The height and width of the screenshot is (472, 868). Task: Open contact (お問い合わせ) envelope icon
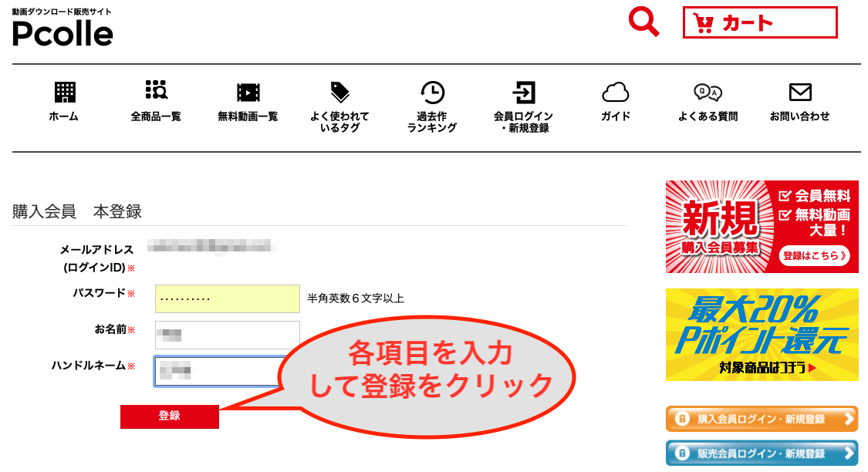point(799,93)
